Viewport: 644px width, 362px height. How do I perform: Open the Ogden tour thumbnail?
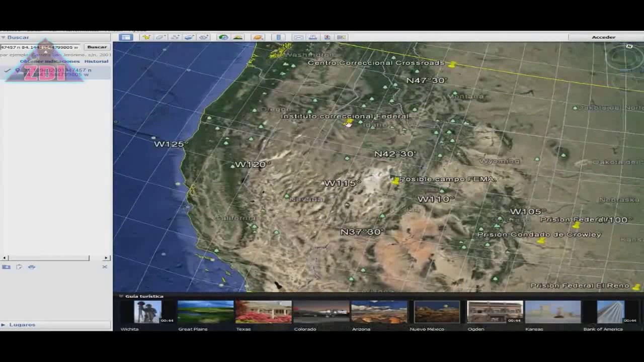tap(495, 312)
